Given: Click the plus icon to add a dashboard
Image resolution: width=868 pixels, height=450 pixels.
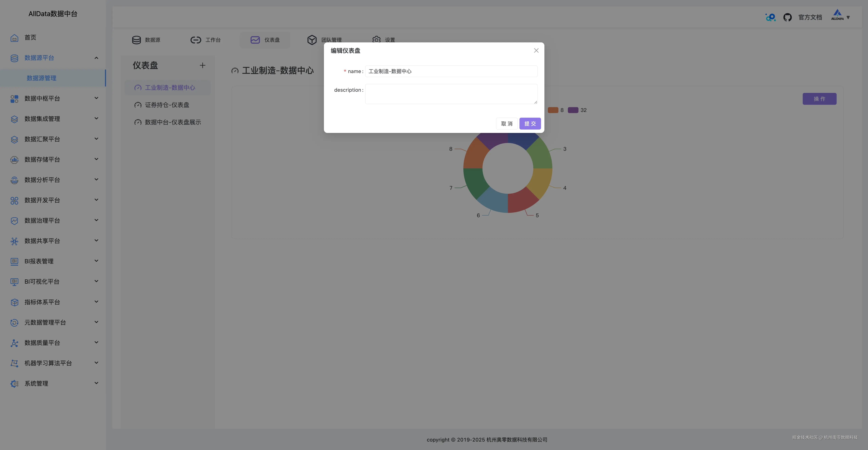Looking at the screenshot, I should pos(202,65).
